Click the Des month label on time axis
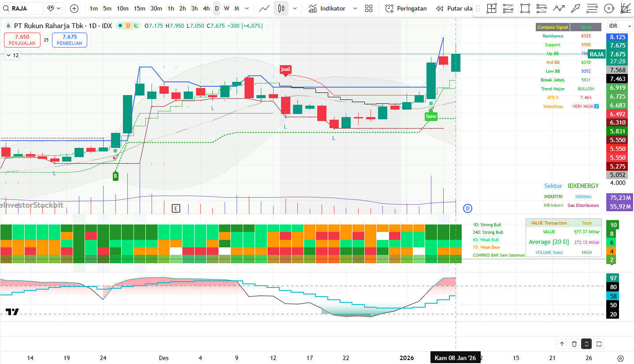This screenshot has width=634, height=364. [x=163, y=358]
